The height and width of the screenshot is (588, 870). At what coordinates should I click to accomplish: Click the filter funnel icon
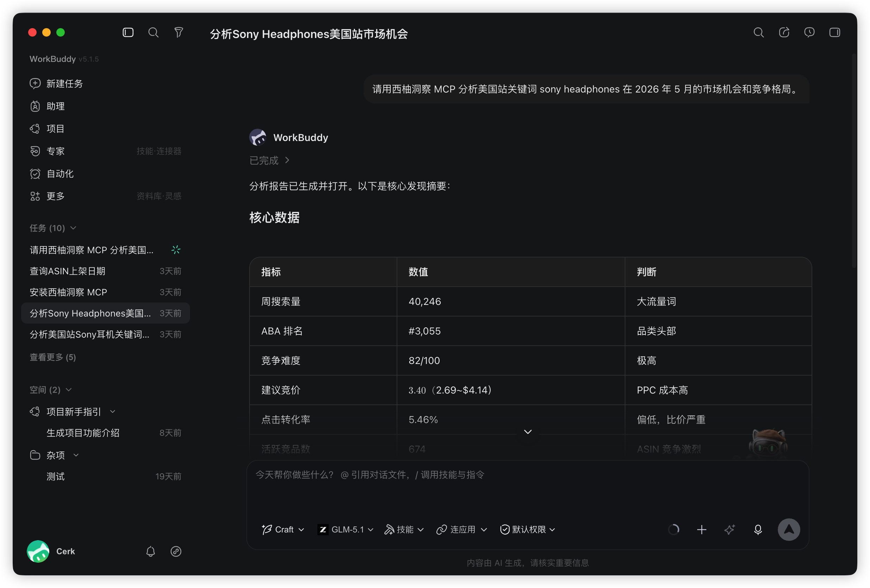[179, 33]
